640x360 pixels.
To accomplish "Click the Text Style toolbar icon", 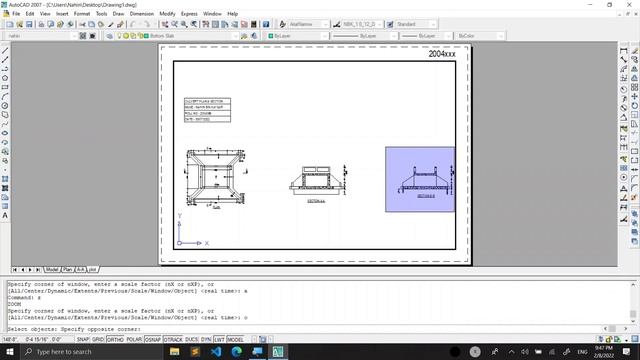I will pyautogui.click(x=282, y=24).
